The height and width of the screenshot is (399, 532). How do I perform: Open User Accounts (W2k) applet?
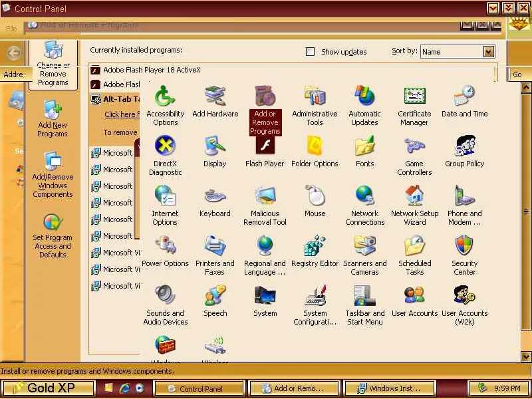pyautogui.click(x=464, y=305)
